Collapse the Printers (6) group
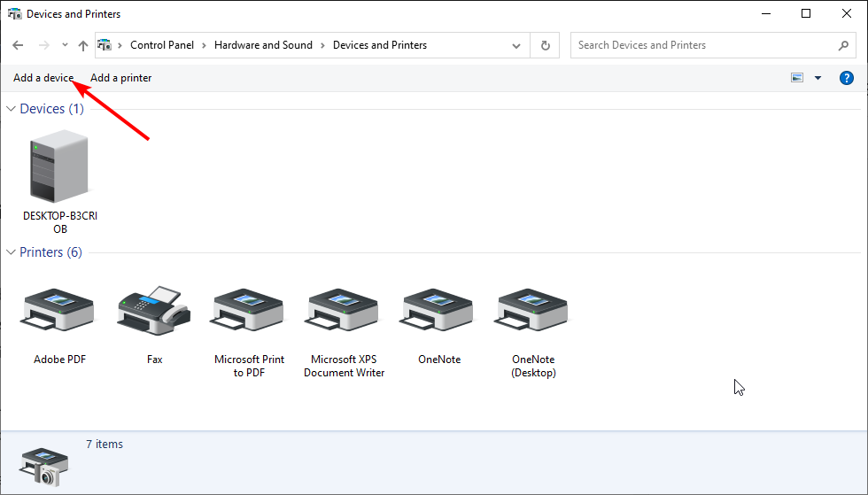This screenshot has height=495, width=868. [x=11, y=252]
